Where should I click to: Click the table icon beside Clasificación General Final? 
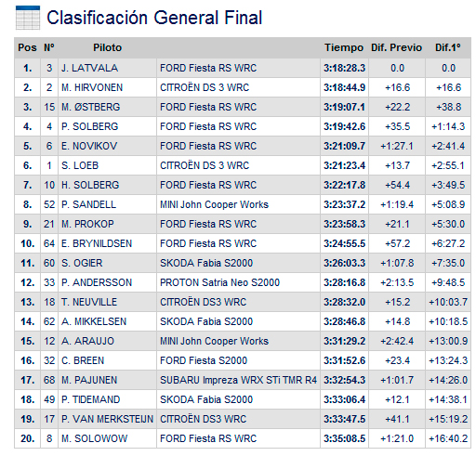[x=28, y=18]
